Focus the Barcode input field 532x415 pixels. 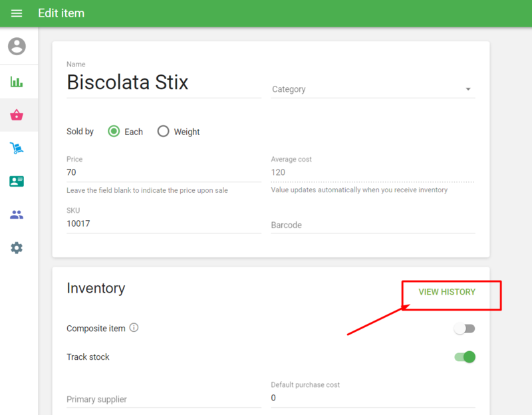click(372, 225)
